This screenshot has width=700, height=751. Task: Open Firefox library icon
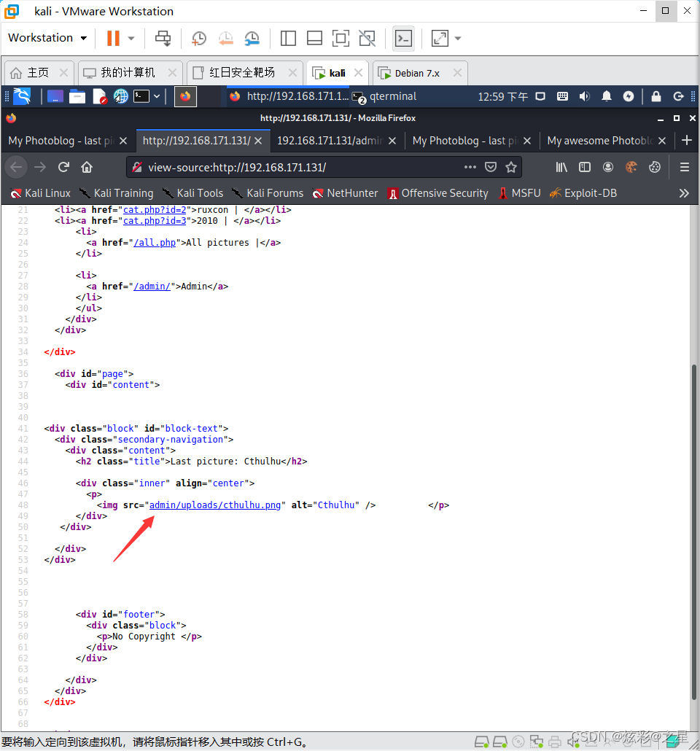click(x=561, y=167)
